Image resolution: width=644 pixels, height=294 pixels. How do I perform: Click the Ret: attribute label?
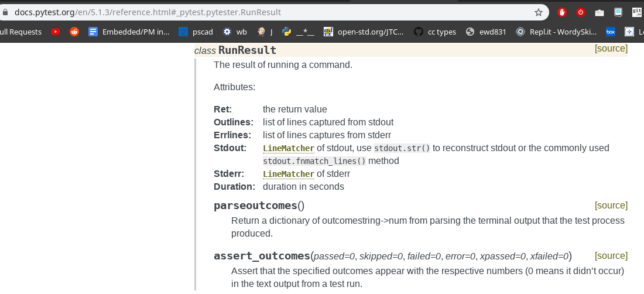pos(223,109)
